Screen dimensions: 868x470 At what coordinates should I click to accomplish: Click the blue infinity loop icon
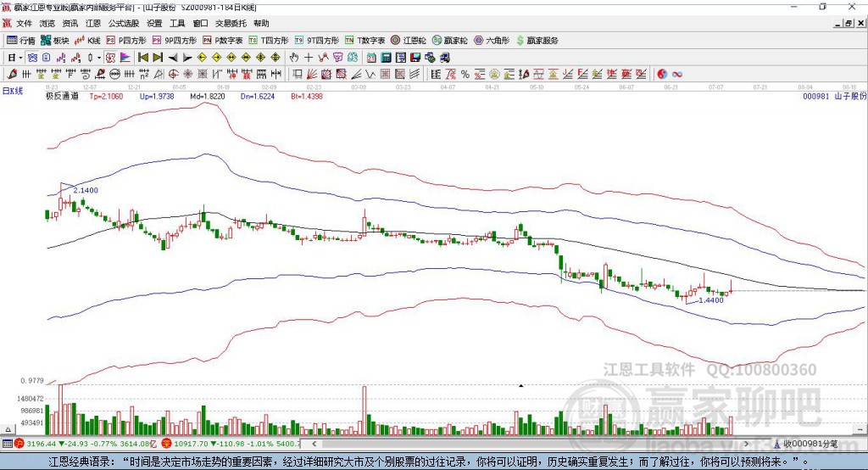point(677,75)
